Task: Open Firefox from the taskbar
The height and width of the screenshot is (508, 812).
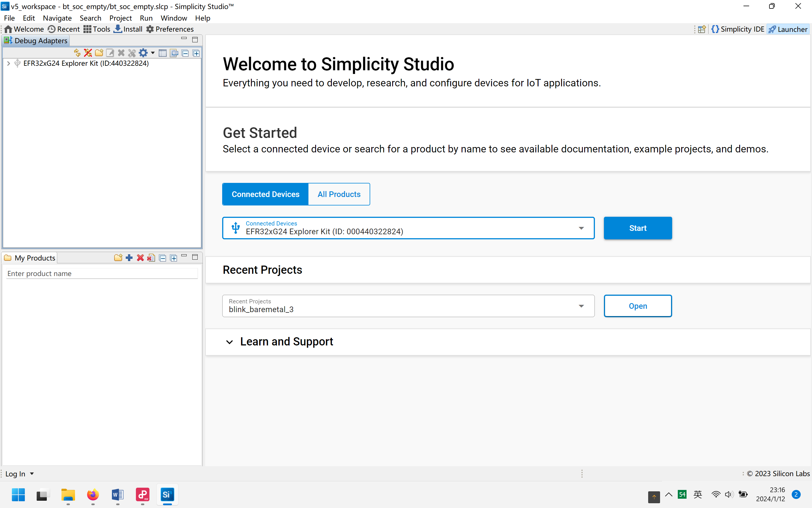Action: (x=93, y=494)
